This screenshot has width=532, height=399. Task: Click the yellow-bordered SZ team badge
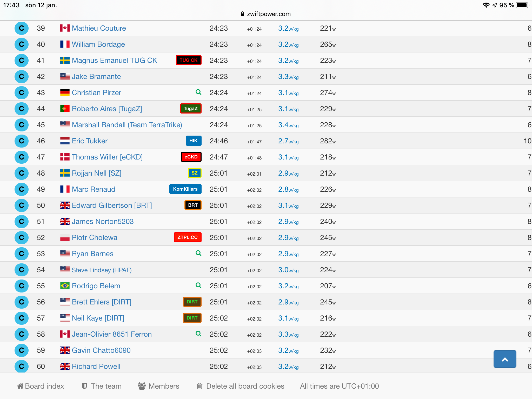(195, 173)
